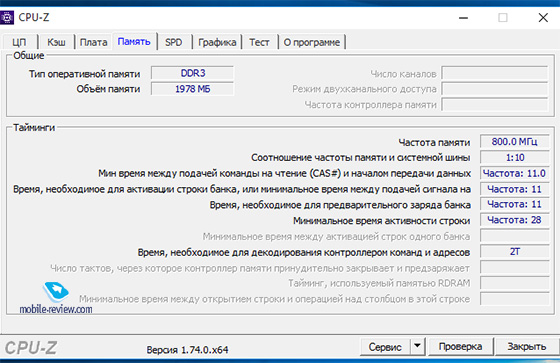Click the Минимальное время активности строки label

(381, 221)
